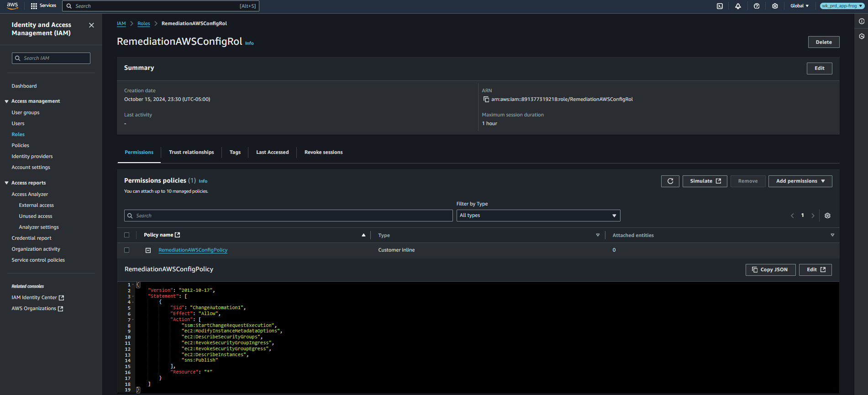The width and height of the screenshot is (868, 395).
Task: Focus the Search IAM field
Action: [51, 58]
